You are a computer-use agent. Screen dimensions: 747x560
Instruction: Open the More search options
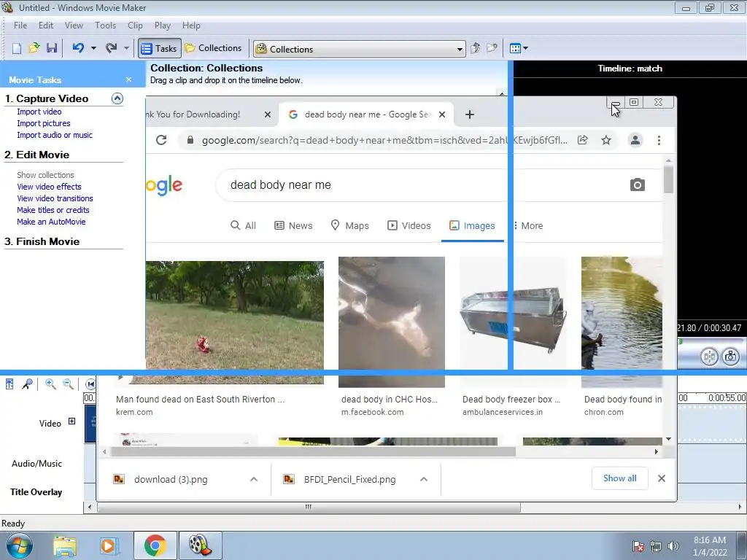pyautogui.click(x=528, y=225)
